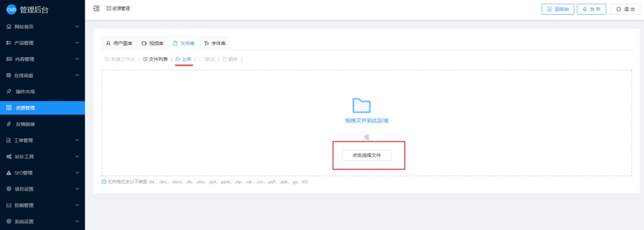Expand the 项目设置 menu chevron
Image resolution: width=644 pixels, height=230 pixels.
pos(77,189)
